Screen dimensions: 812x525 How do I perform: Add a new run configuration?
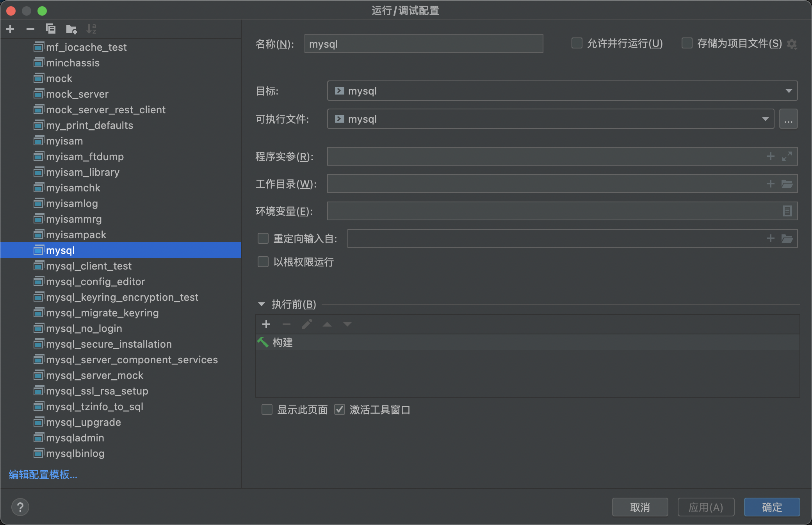pyautogui.click(x=11, y=29)
